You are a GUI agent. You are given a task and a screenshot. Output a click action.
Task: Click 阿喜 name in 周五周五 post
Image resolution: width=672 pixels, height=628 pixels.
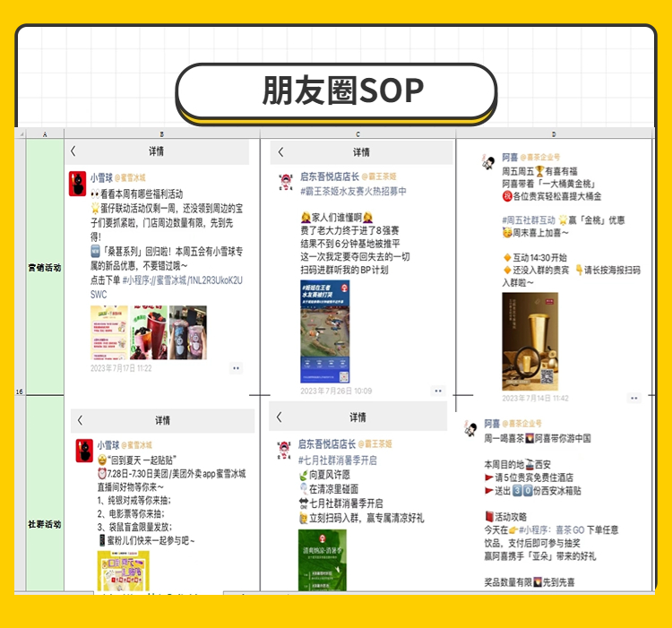click(x=510, y=157)
